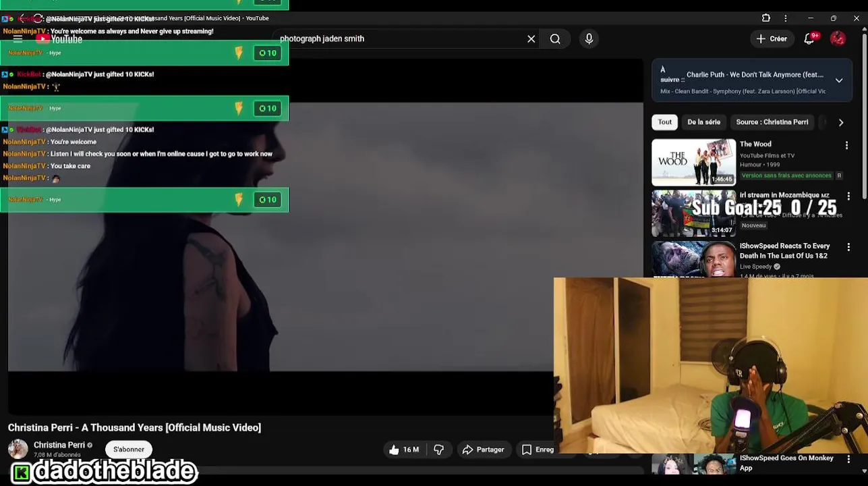Select the Source : Christina Perri chip
The width and height of the screenshot is (868, 486).
tap(772, 122)
